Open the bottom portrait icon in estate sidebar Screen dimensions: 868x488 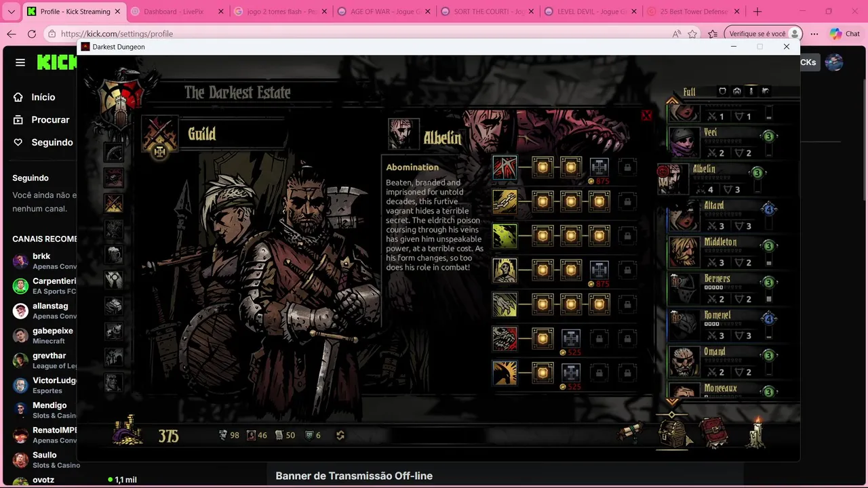tap(113, 382)
